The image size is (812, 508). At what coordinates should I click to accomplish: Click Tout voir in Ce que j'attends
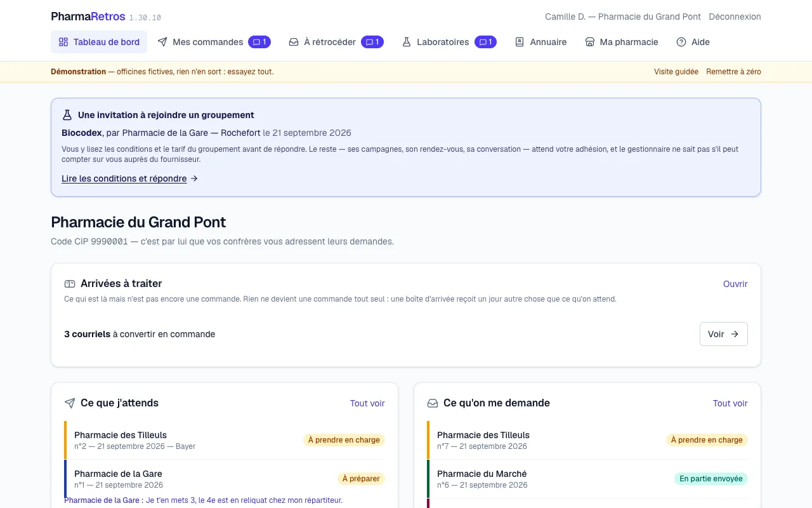pyautogui.click(x=367, y=403)
